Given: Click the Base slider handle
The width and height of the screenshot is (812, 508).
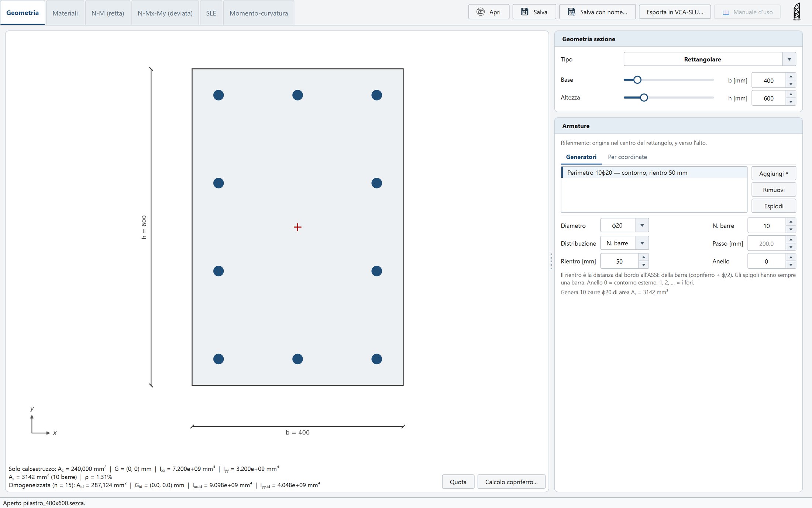Looking at the screenshot, I should click(x=637, y=80).
